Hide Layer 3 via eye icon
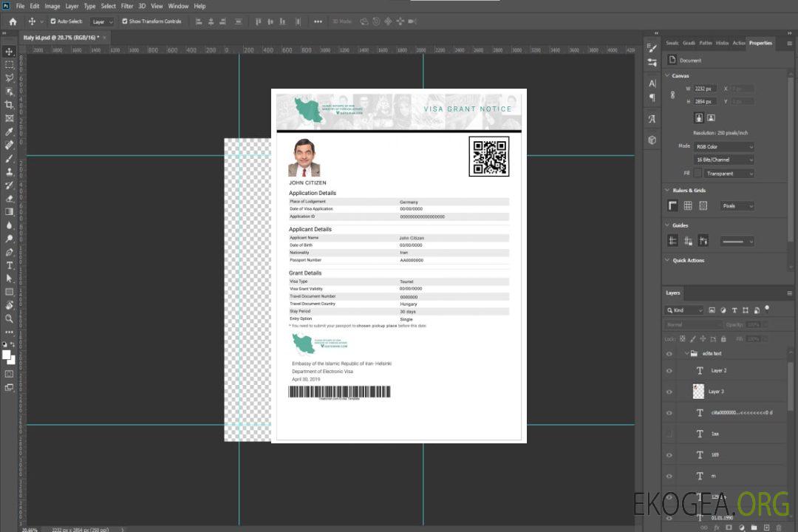This screenshot has width=798, height=532. click(669, 392)
